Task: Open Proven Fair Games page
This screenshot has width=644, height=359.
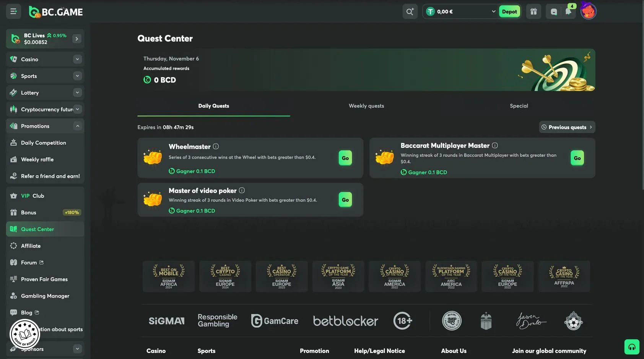Action: pos(45,279)
